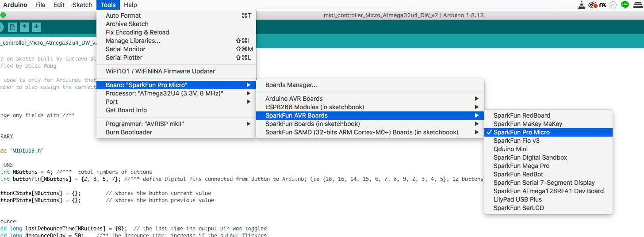Click the NX icon in menu bar
Screen dimensions: 644x237
coord(602,5)
